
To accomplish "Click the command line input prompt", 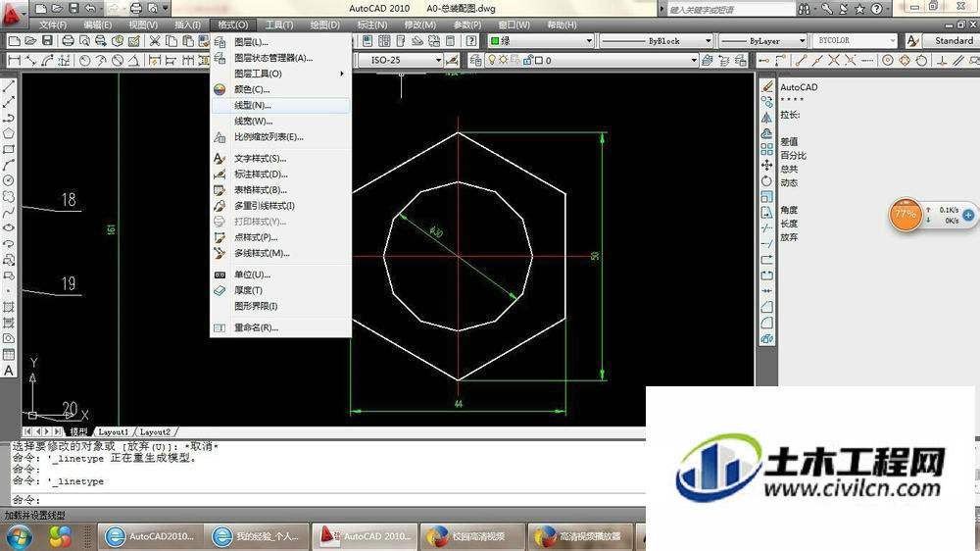I will click(328, 499).
